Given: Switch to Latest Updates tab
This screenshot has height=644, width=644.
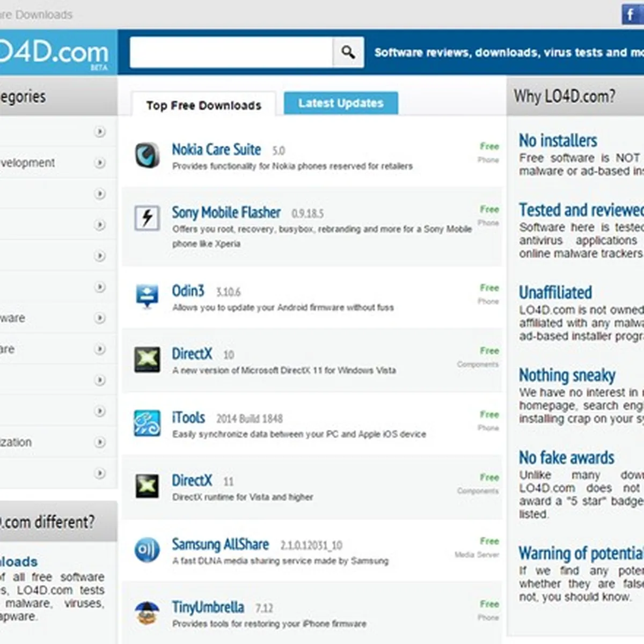Looking at the screenshot, I should (x=341, y=103).
